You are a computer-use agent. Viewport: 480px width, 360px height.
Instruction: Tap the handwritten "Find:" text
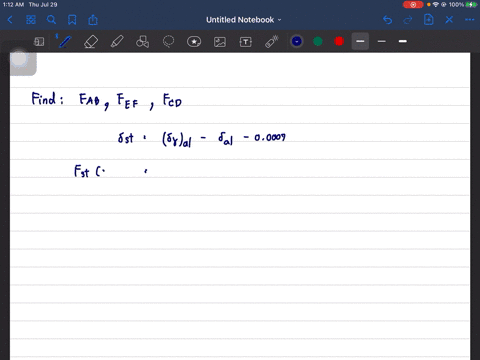[x=47, y=99]
